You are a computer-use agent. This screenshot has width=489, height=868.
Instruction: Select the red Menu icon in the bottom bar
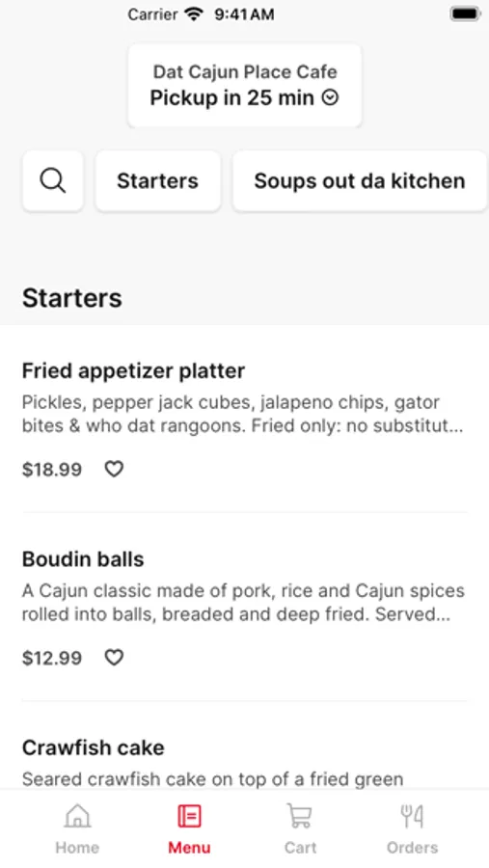pos(189,816)
